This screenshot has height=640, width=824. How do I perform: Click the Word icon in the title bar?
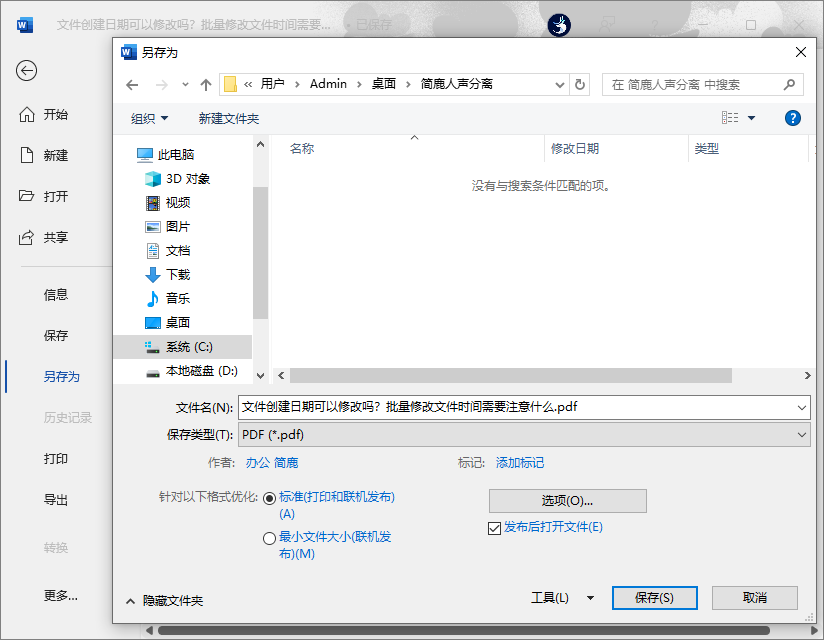(x=23, y=24)
